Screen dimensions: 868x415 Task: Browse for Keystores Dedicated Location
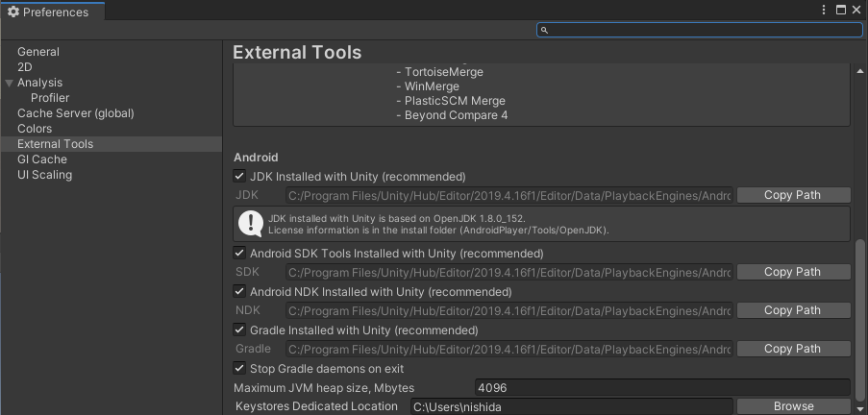(x=793, y=406)
